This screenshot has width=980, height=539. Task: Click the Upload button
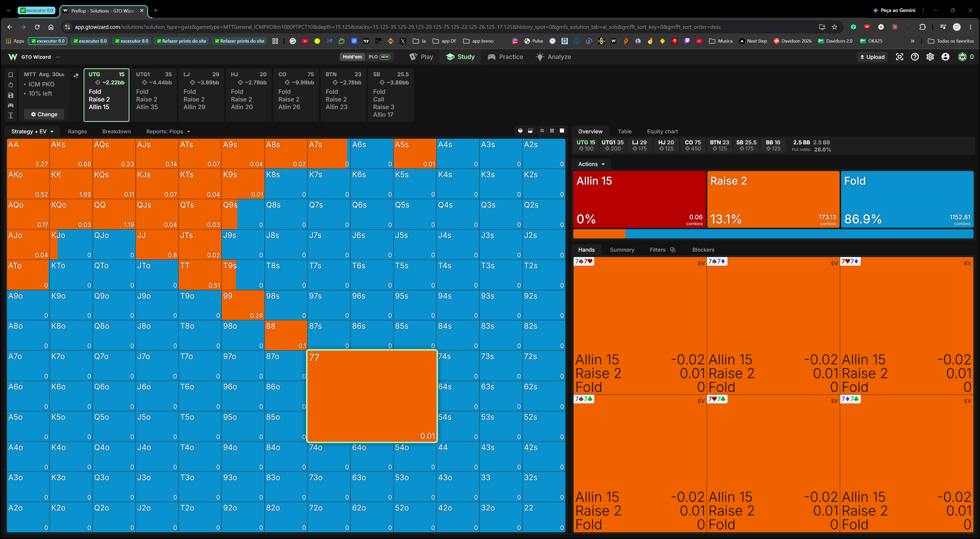tap(872, 57)
